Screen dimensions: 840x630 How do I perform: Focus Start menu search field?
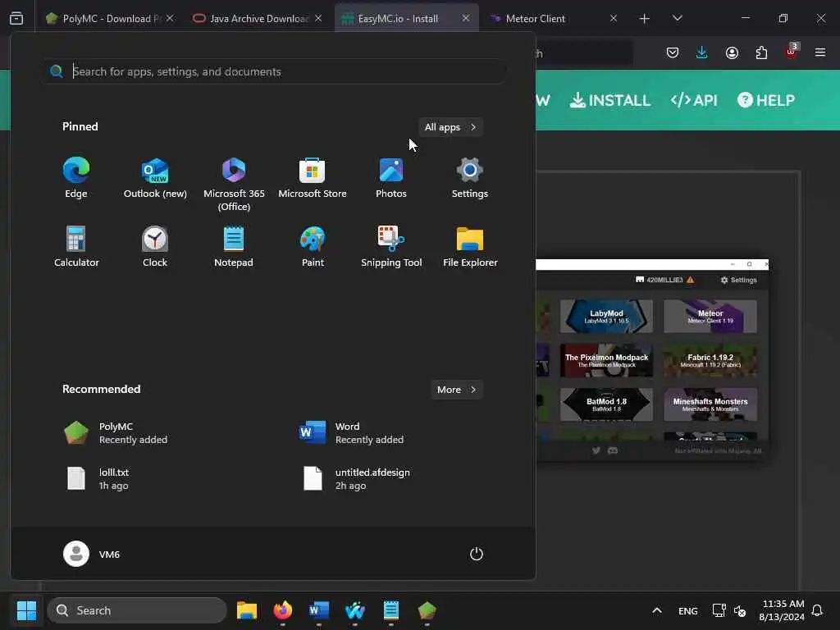(273, 71)
